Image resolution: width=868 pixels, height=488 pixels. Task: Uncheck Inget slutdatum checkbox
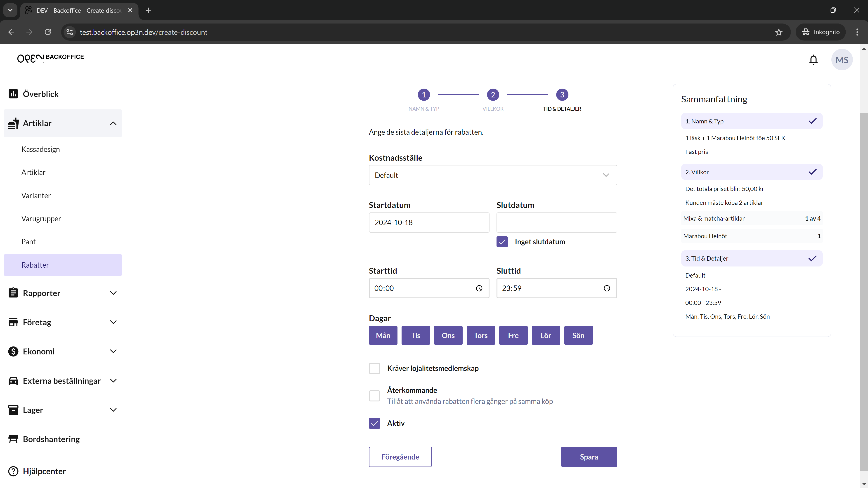502,241
